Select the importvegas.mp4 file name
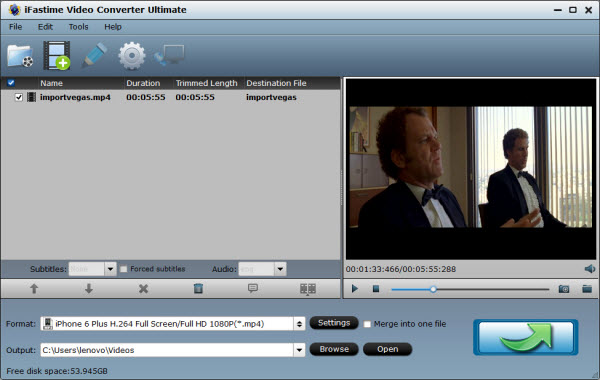The width and height of the screenshot is (600, 380). pyautogui.click(x=75, y=97)
